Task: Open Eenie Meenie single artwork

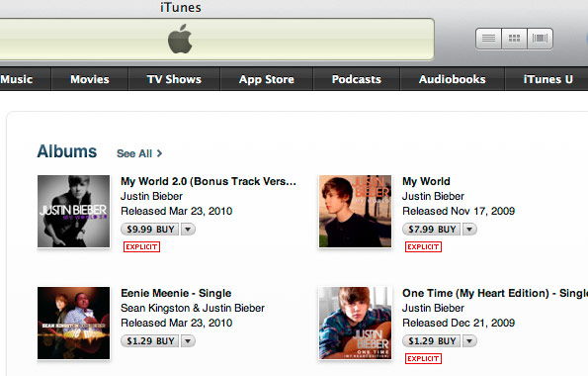Action: [74, 323]
